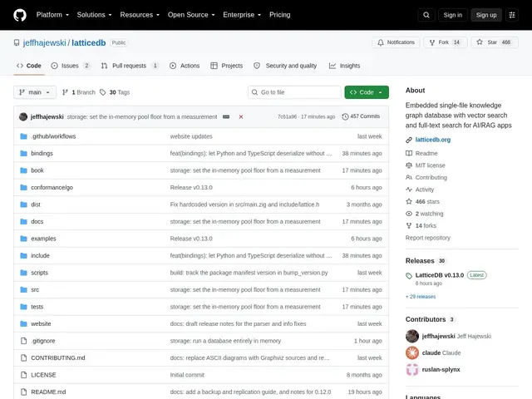Click the bindings folder icon

pos(23,153)
